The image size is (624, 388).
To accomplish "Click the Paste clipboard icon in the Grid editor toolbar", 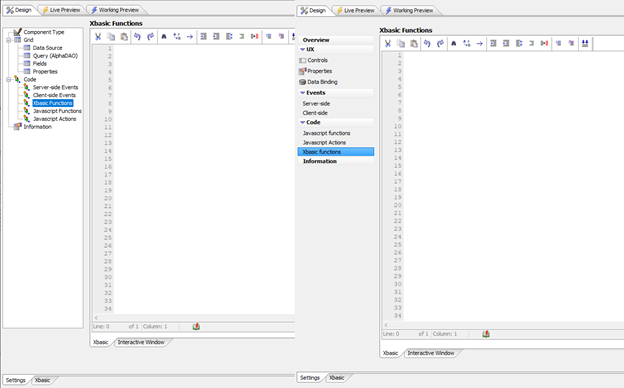I will tap(124, 37).
